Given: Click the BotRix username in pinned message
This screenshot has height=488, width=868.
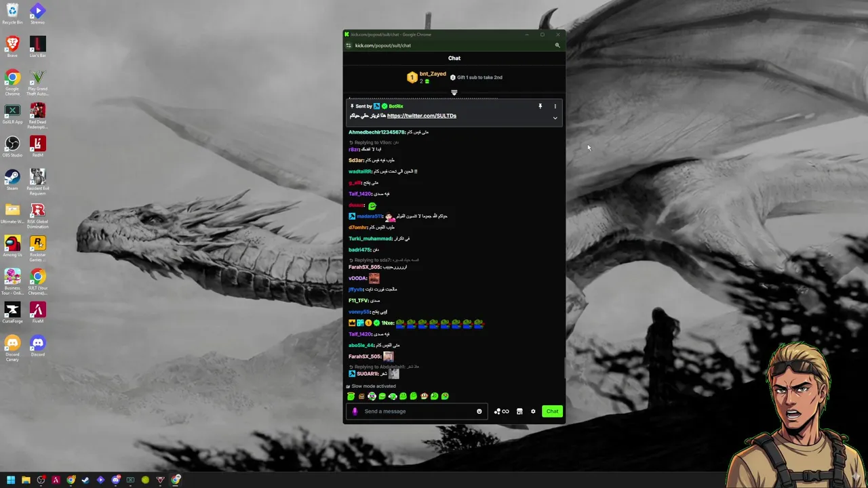Looking at the screenshot, I should 396,106.
